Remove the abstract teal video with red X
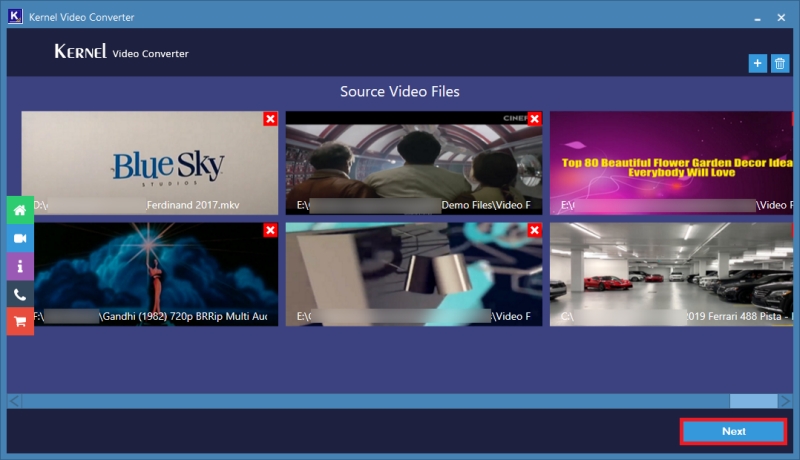The width and height of the screenshot is (800, 460). tap(534, 230)
